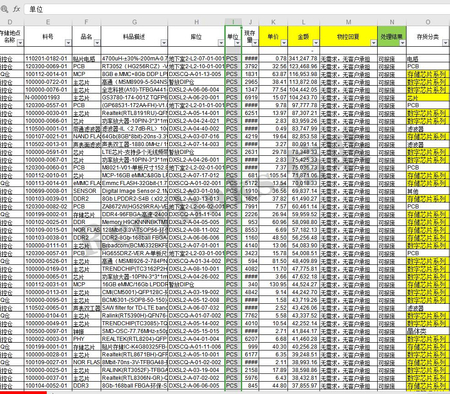450x394 pixels.
Task: Select the location cell DXSCQ-A-01-13-005
Action: pyautogui.click(x=196, y=74)
